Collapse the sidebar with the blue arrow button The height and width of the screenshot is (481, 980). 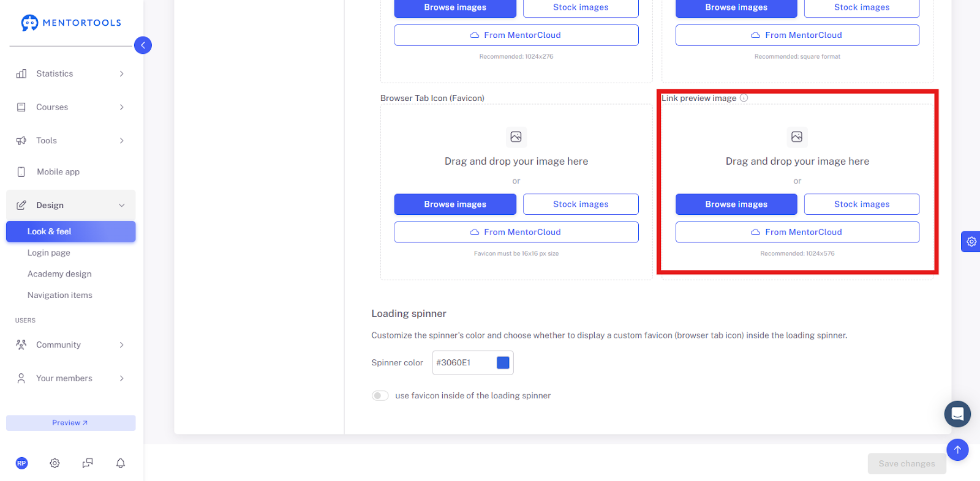click(143, 45)
